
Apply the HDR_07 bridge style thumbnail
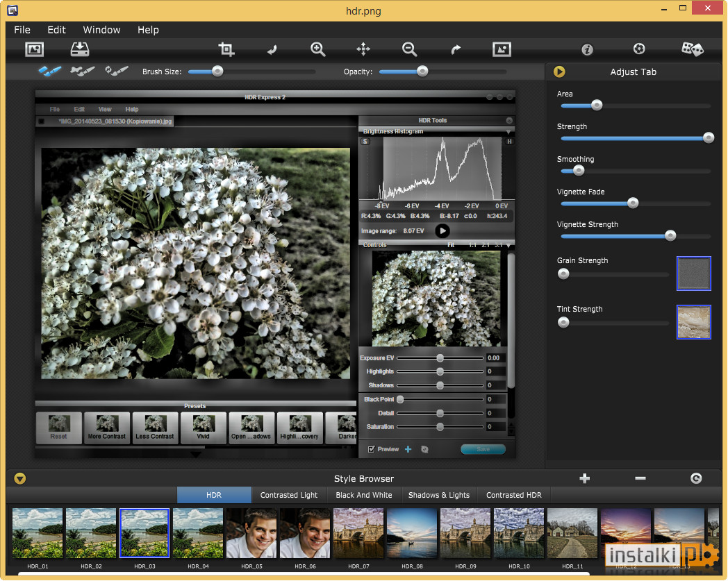358,533
